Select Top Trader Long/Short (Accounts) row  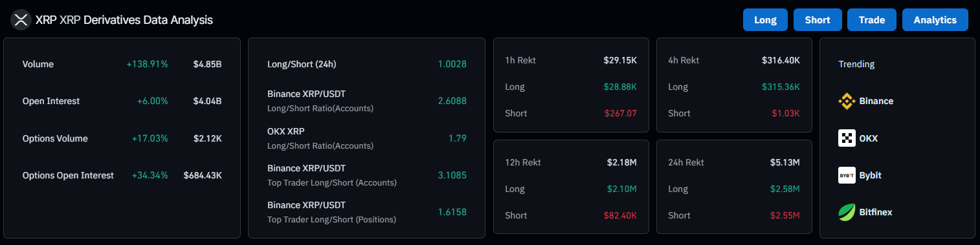point(367,175)
